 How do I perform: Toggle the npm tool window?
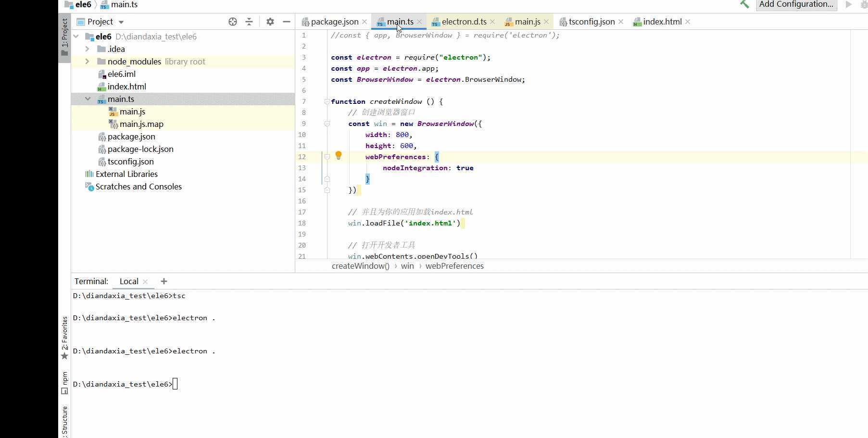pos(64,383)
